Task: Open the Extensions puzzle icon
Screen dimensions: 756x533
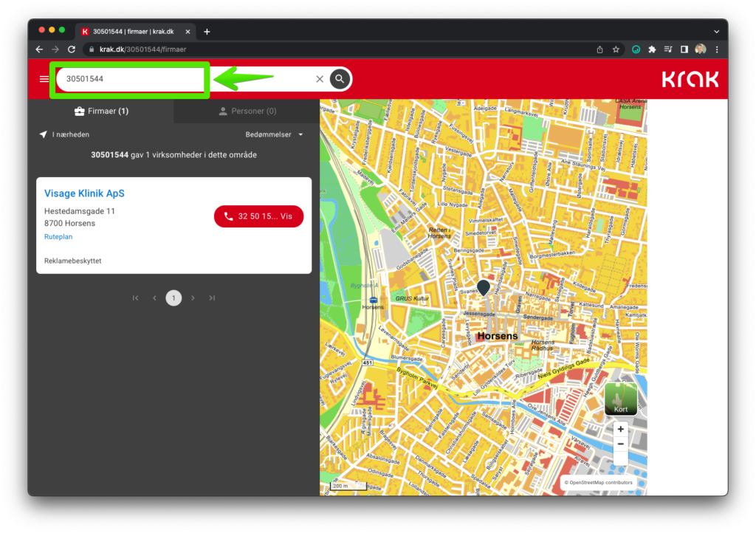Action: pos(652,49)
